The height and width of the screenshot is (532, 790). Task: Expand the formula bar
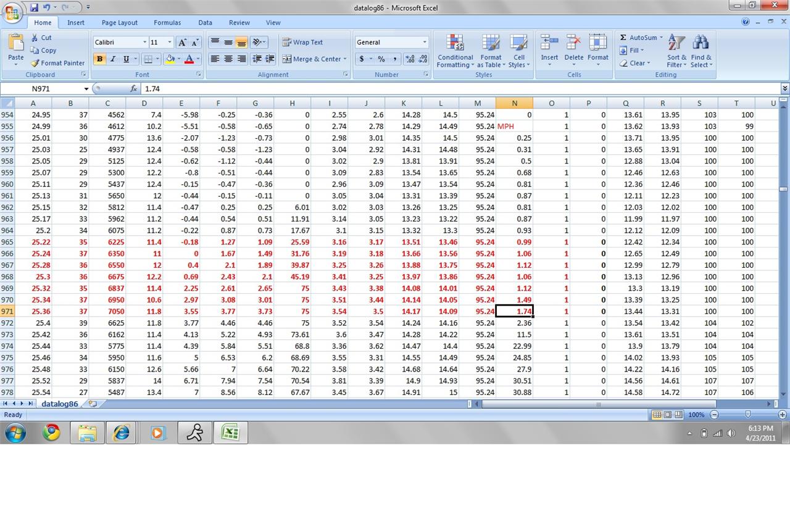(x=784, y=89)
